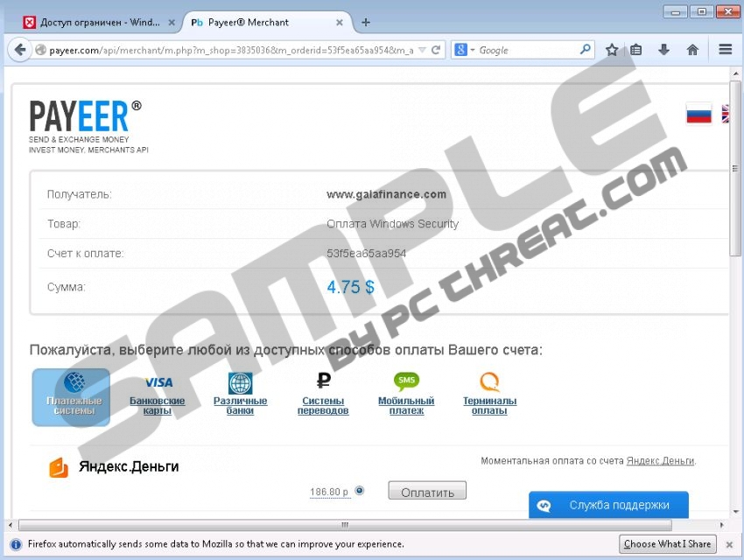Click the www.galafinance.com recipient text

(386, 194)
